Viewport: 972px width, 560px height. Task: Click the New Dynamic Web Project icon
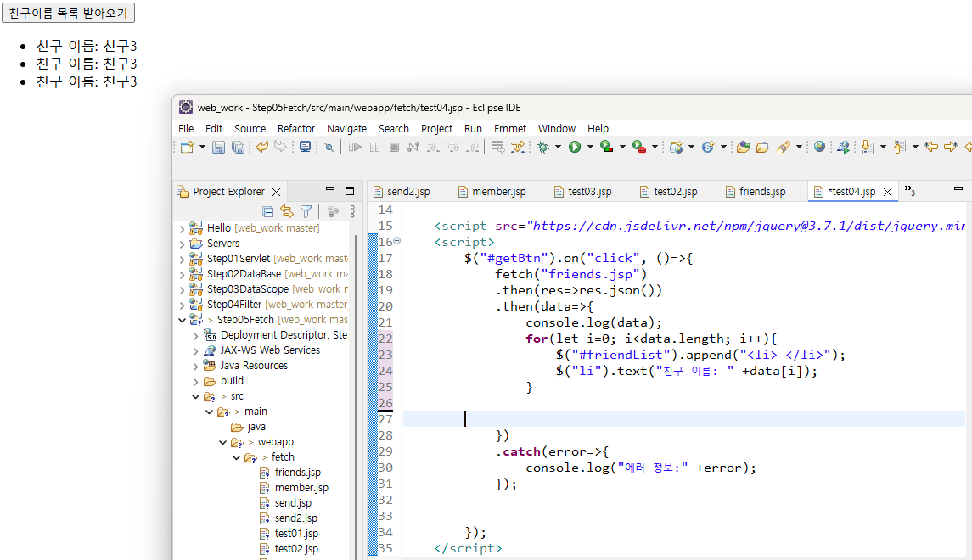[x=676, y=147]
